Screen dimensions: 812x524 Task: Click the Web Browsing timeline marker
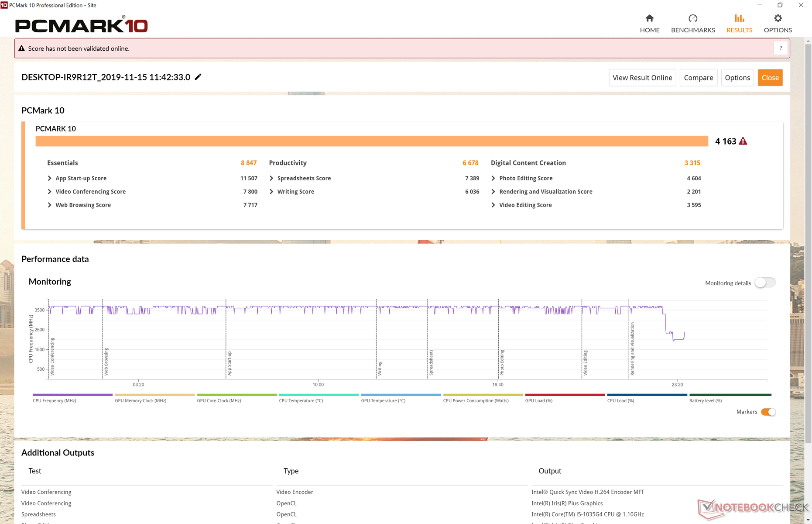click(x=106, y=362)
